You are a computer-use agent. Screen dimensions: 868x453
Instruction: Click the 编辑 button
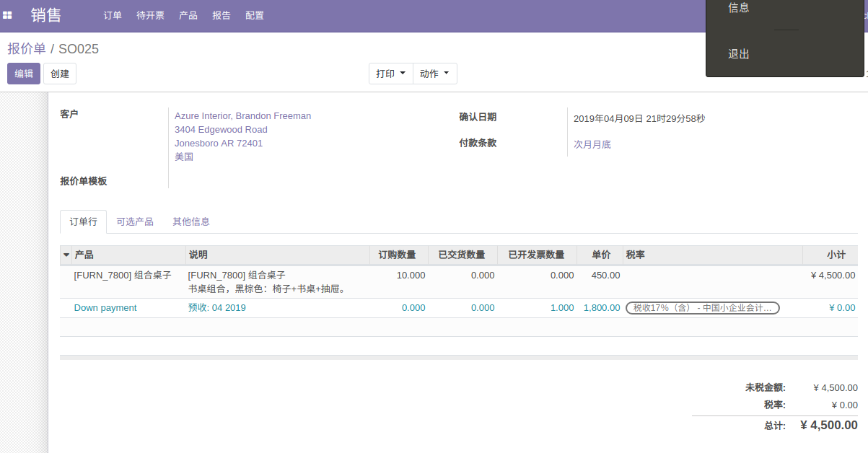point(24,74)
